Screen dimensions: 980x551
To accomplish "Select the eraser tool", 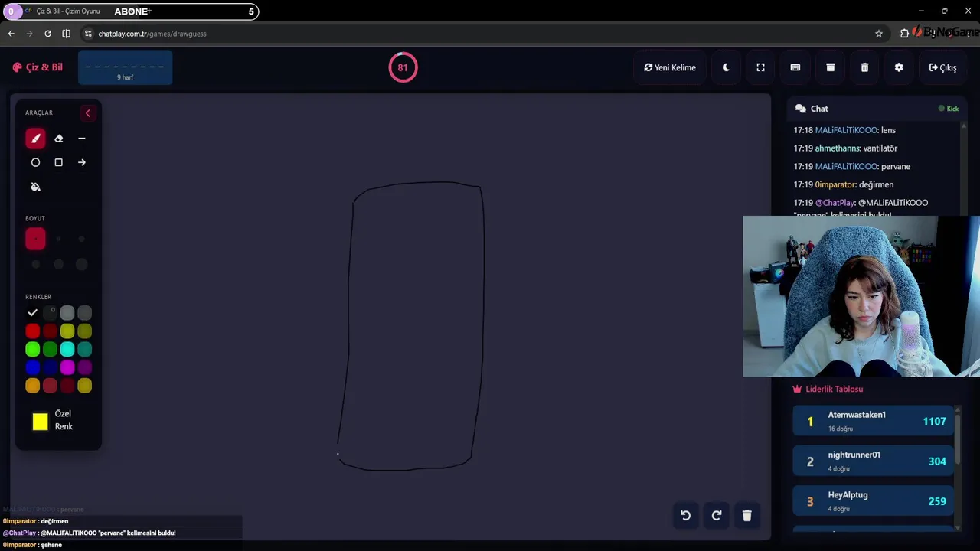I will click(x=58, y=139).
